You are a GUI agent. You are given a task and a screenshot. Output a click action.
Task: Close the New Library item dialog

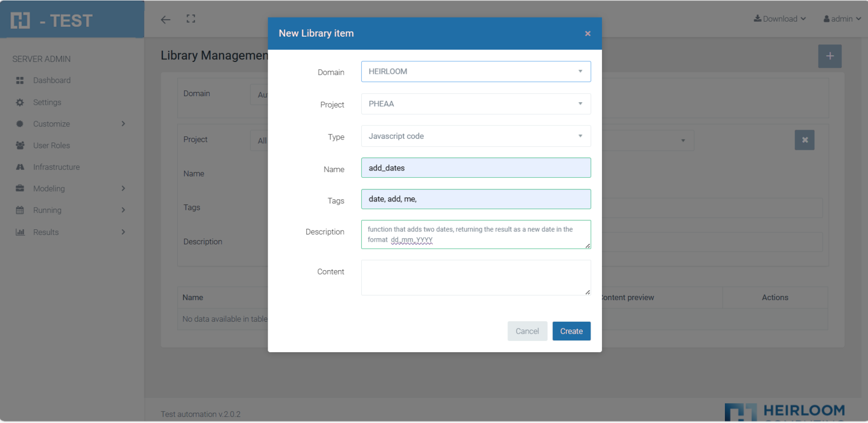click(587, 34)
